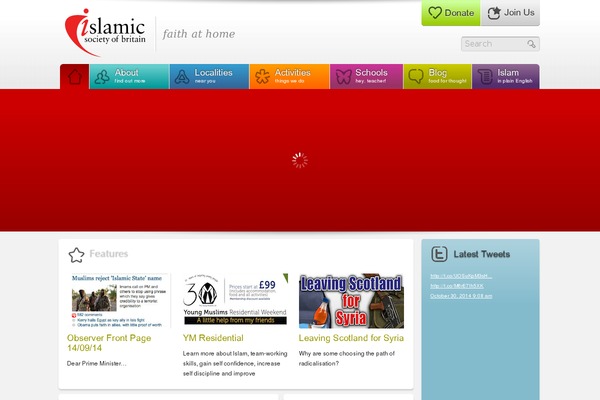Click the Features heading text
600x400 pixels.
tap(109, 254)
